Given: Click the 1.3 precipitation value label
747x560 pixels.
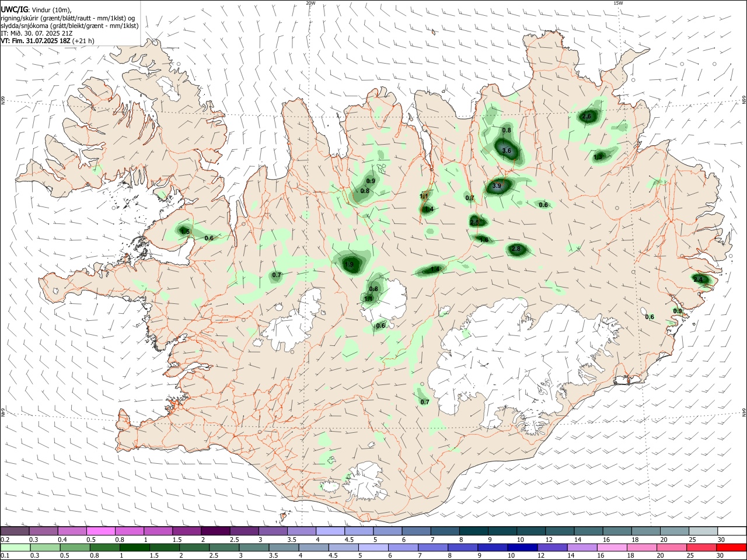Looking at the screenshot, I should pos(598,157).
